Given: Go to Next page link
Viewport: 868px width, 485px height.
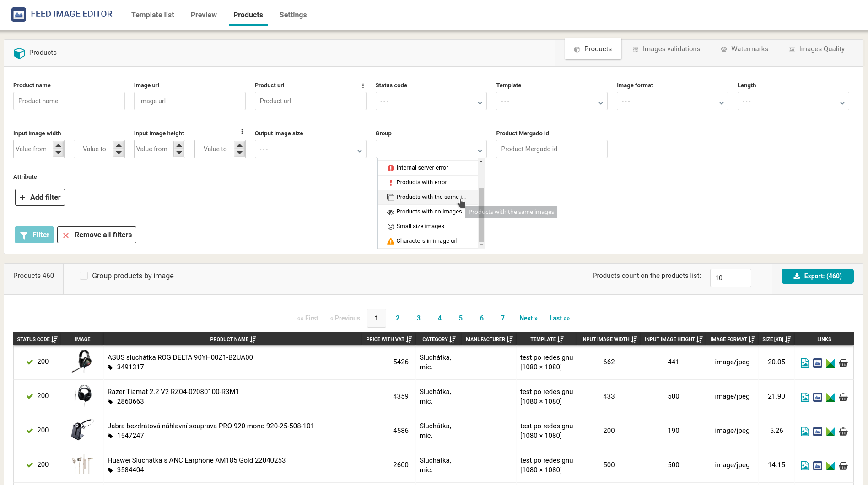Looking at the screenshot, I should click(x=528, y=318).
